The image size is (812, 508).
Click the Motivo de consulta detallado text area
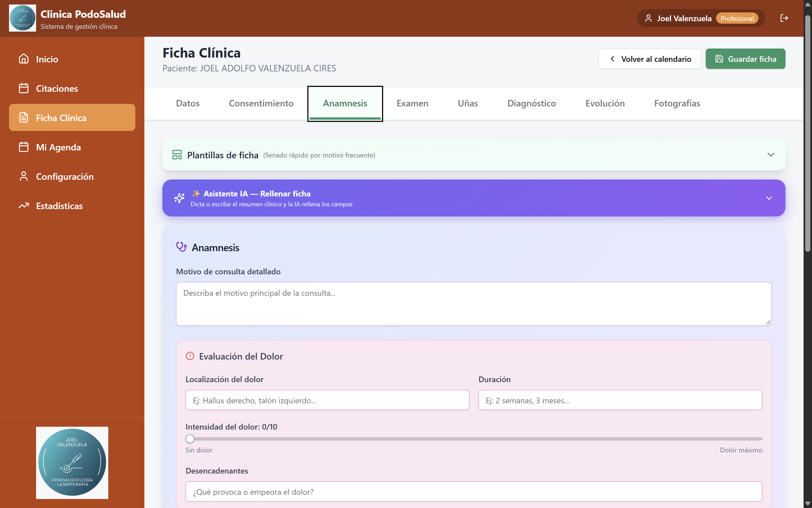pos(474,304)
